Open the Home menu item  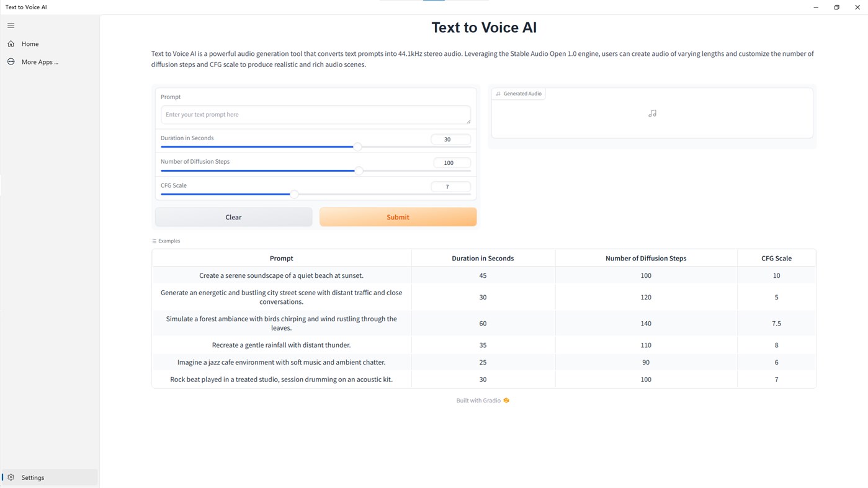pos(30,44)
